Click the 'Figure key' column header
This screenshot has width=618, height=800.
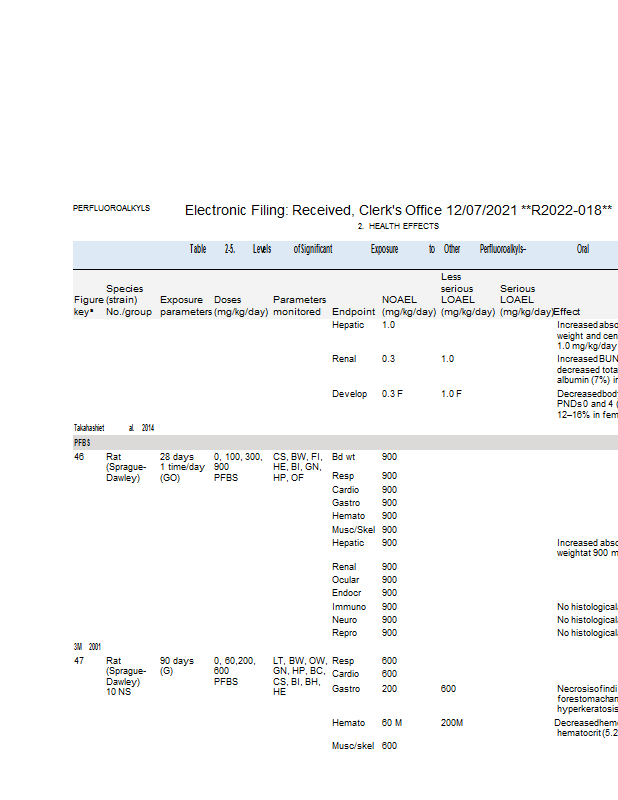pyautogui.click(x=88, y=305)
